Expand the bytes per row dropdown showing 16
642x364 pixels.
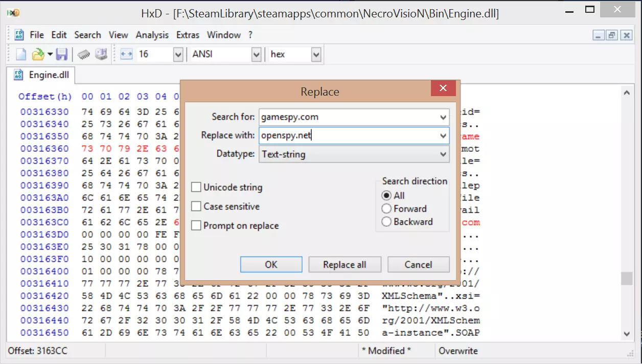click(178, 54)
